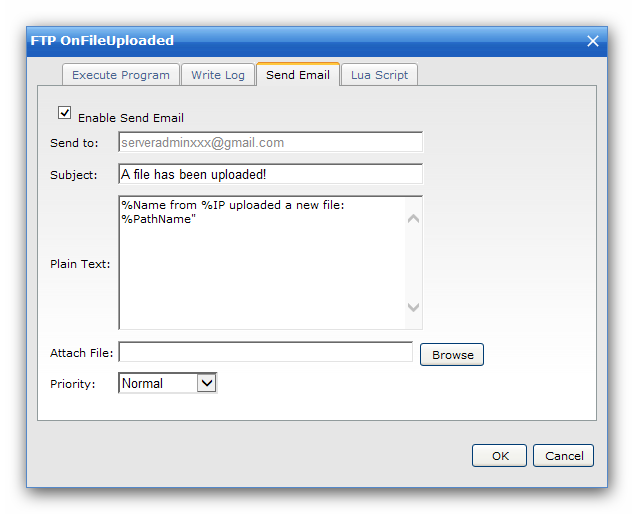
Task: Click the Plain Text scroll up arrow
Action: point(413,219)
